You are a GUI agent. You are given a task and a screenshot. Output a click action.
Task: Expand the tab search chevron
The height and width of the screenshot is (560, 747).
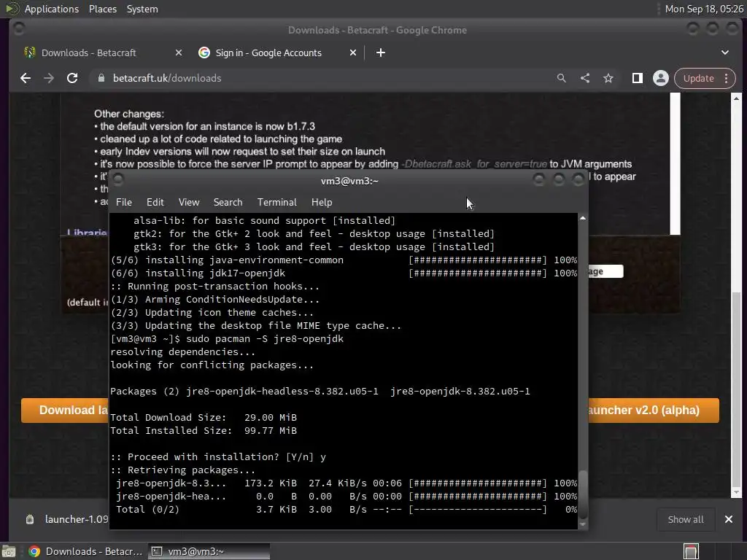point(725,52)
